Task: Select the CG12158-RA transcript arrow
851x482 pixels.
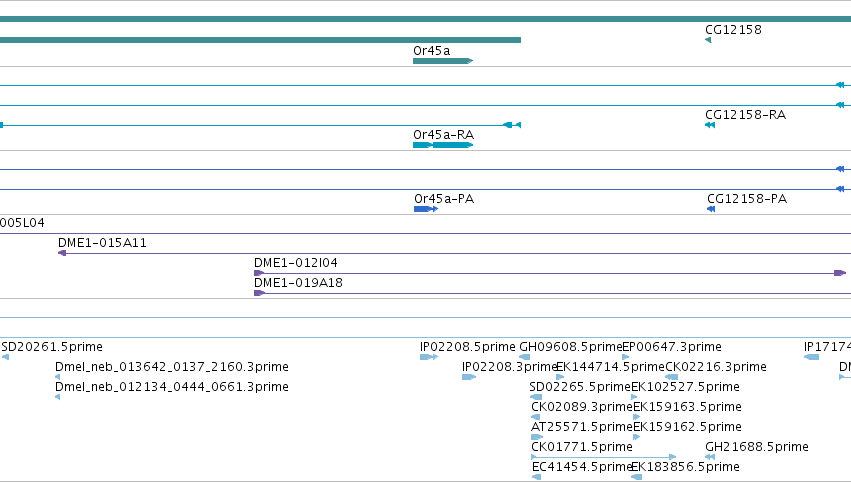Action: pos(710,125)
